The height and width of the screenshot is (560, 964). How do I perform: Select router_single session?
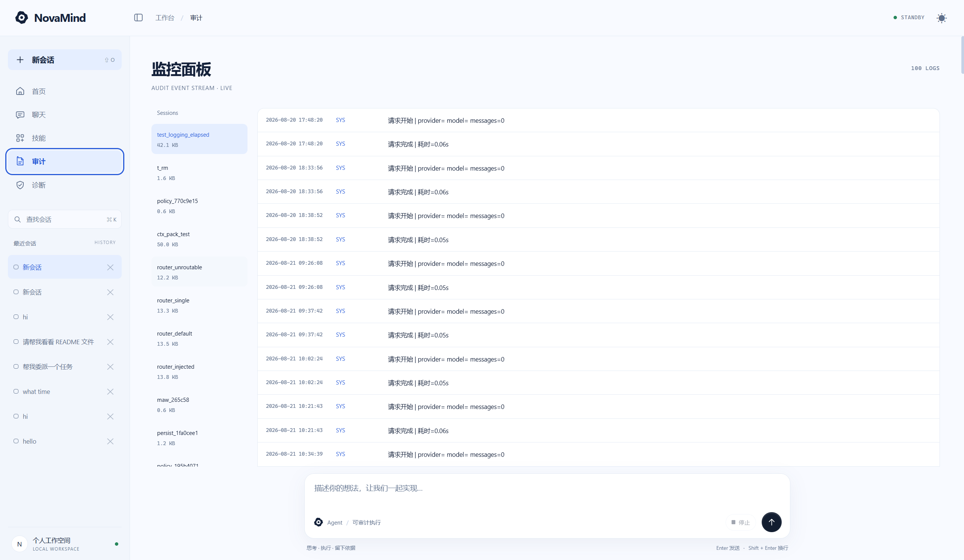point(199,305)
